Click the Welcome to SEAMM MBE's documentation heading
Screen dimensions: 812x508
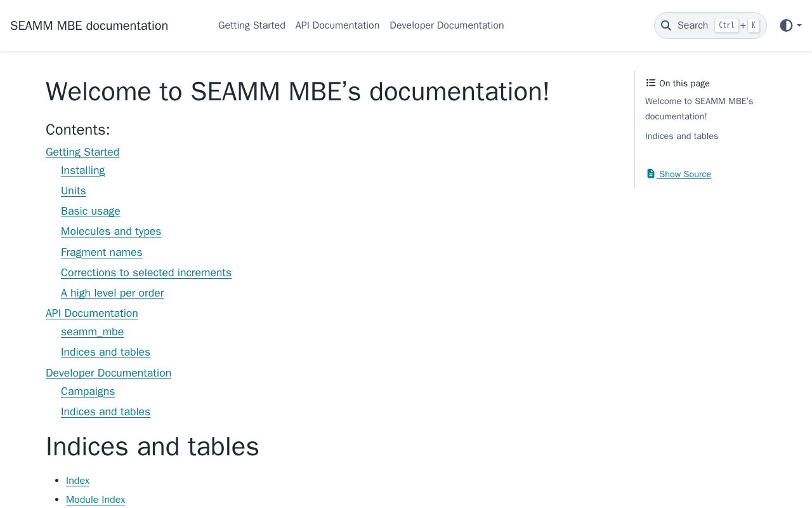(x=298, y=91)
